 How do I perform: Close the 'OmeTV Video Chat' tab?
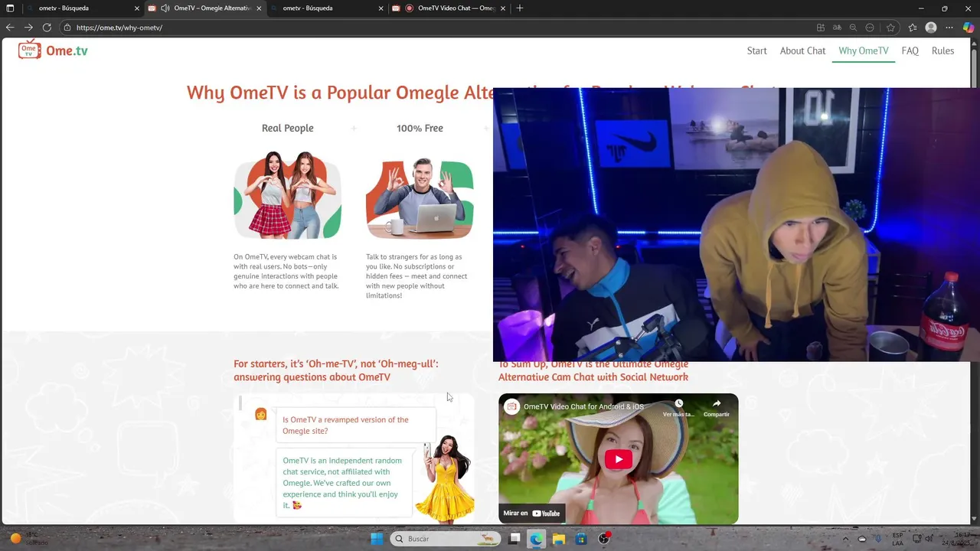point(503,8)
